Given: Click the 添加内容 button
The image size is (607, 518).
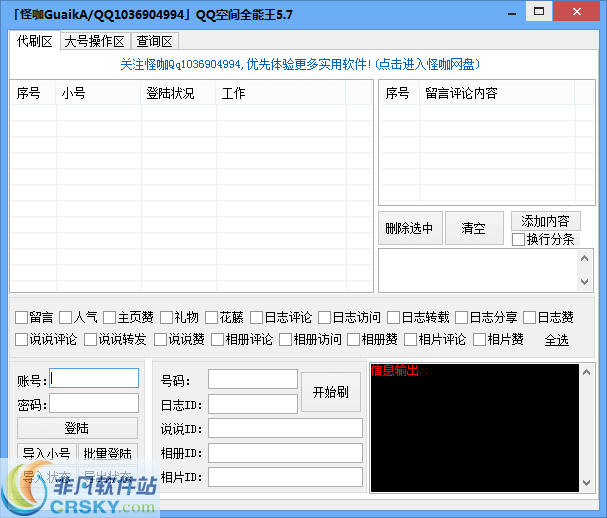Looking at the screenshot, I should (545, 221).
